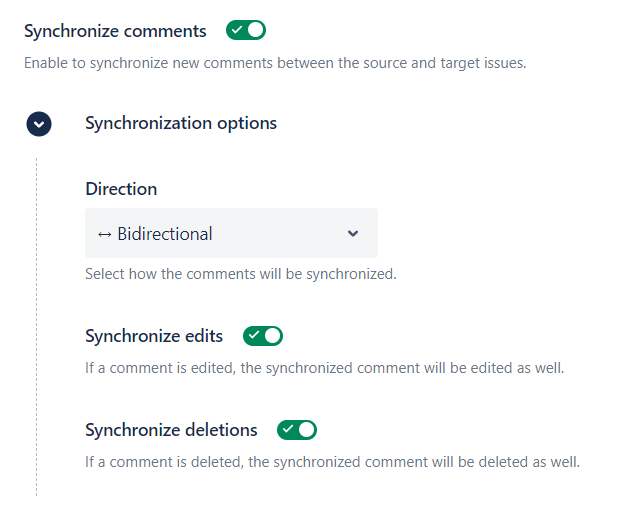Click the "If a comment is edited" description

tap(324, 367)
